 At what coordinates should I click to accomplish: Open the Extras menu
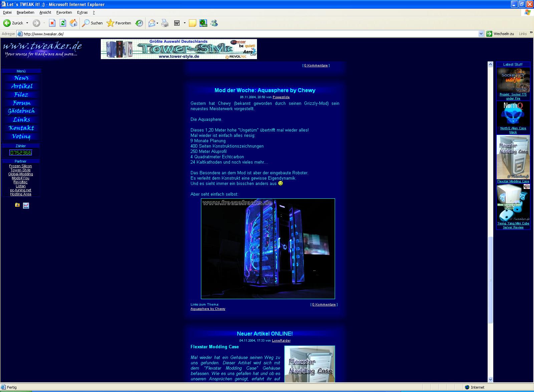[x=82, y=12]
